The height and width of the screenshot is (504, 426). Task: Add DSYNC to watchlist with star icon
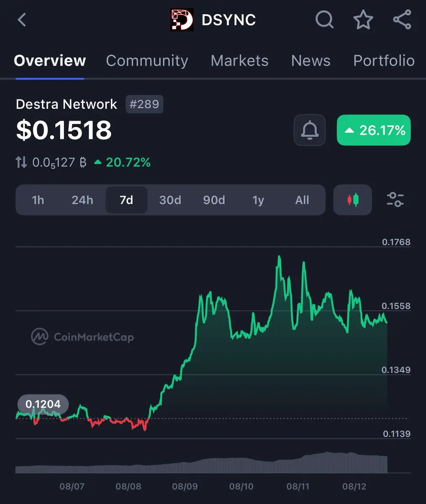[x=363, y=20]
